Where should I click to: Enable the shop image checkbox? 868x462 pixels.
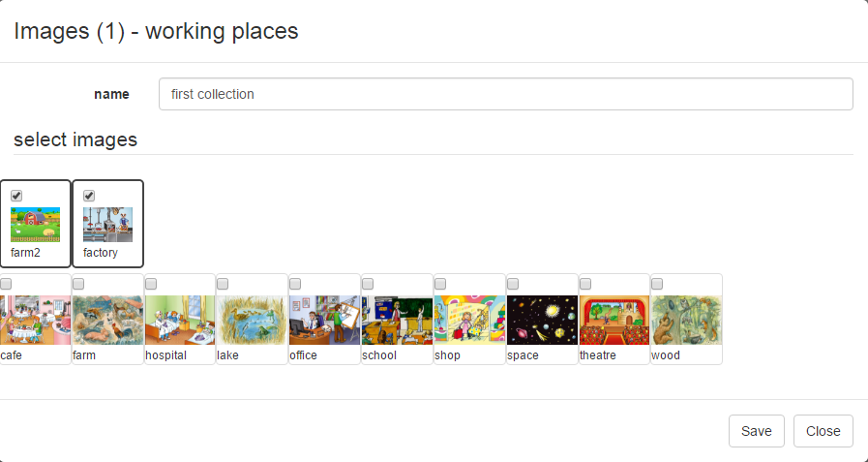tap(440, 284)
